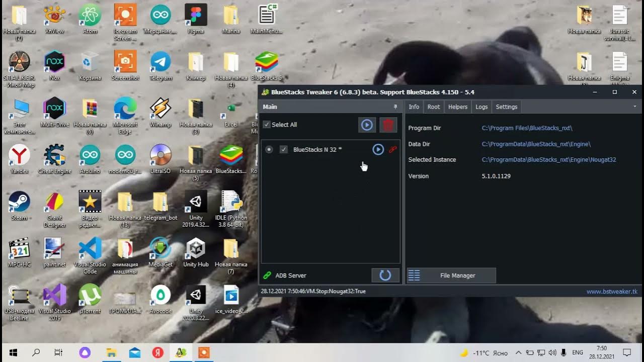
Task: Open the volume control in system tray
Action: [552, 352]
